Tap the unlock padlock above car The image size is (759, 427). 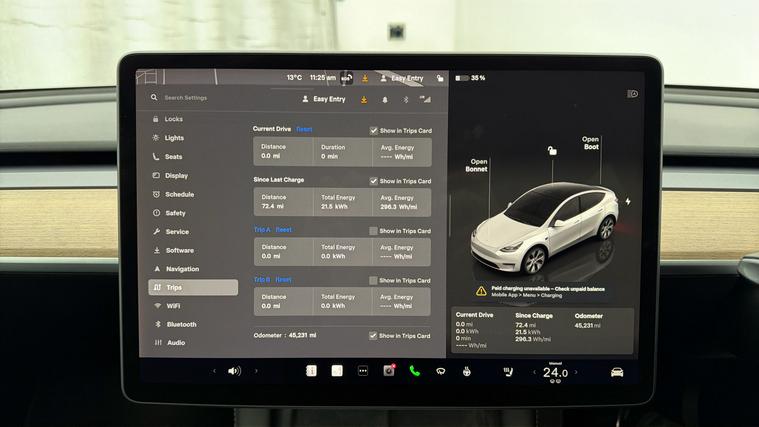pos(550,151)
